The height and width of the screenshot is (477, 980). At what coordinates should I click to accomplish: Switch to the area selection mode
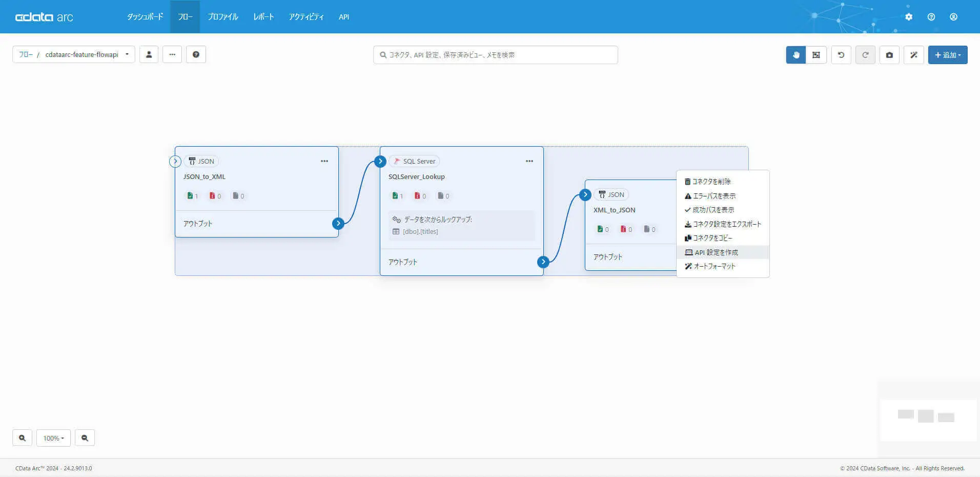816,55
